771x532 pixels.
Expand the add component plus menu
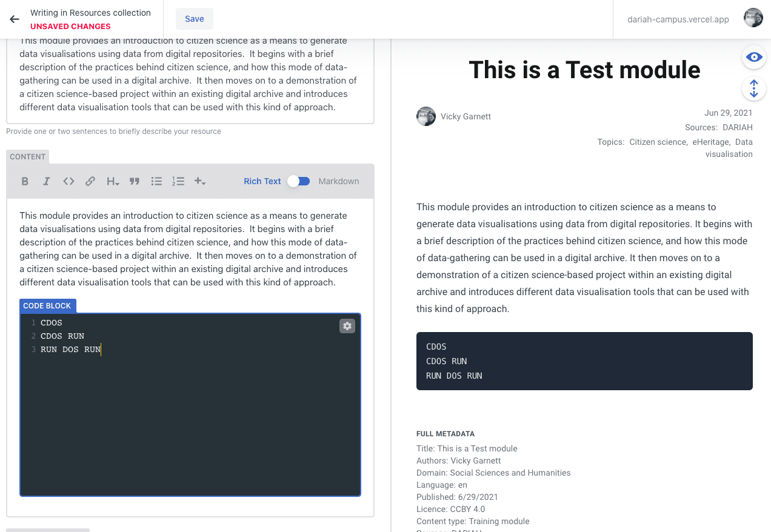200,181
